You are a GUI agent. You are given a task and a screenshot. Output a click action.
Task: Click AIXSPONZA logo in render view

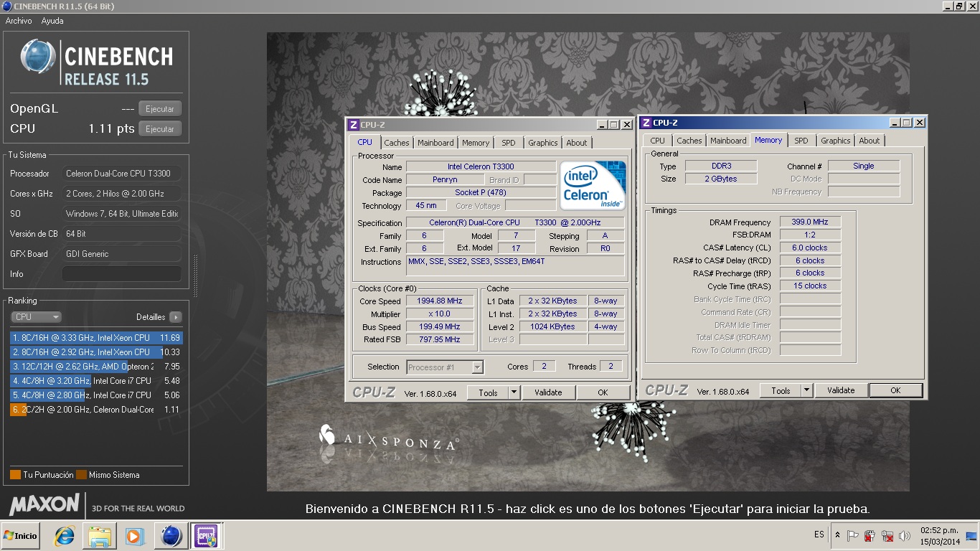tap(387, 438)
